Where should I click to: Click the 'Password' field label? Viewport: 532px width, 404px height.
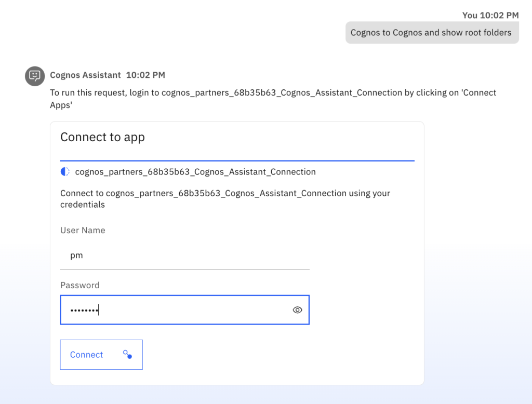[x=79, y=285]
